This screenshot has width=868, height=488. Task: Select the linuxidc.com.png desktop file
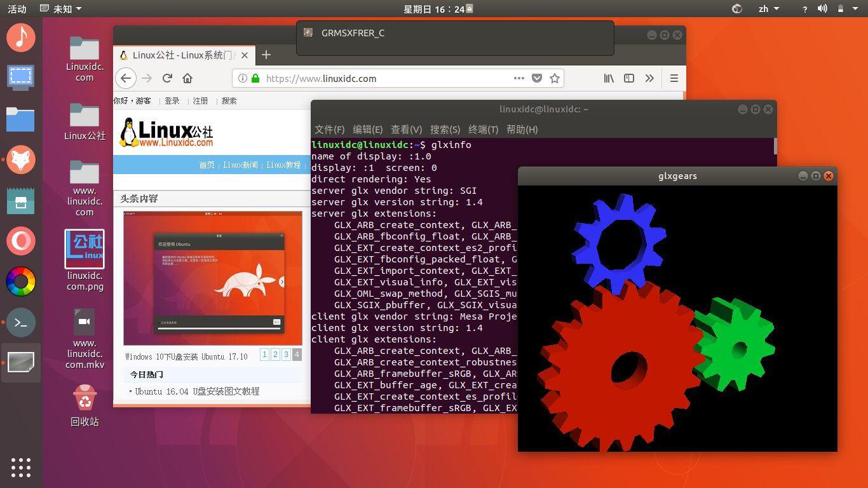tap(85, 260)
